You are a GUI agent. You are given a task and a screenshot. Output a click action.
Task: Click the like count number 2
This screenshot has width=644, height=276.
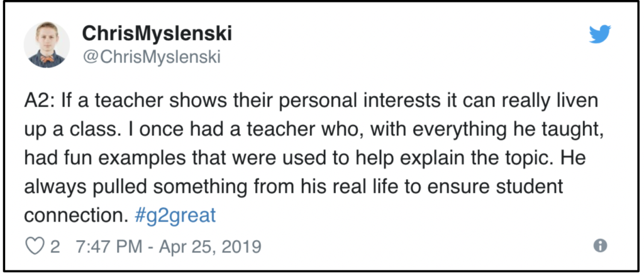click(55, 247)
